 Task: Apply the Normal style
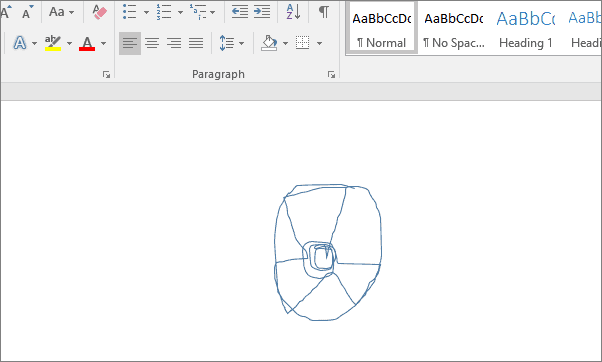click(382, 28)
